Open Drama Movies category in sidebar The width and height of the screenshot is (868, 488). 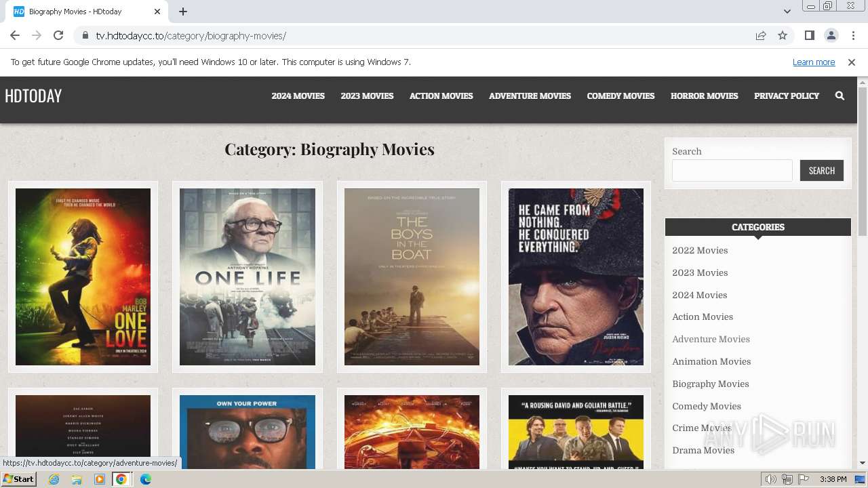coord(703,450)
